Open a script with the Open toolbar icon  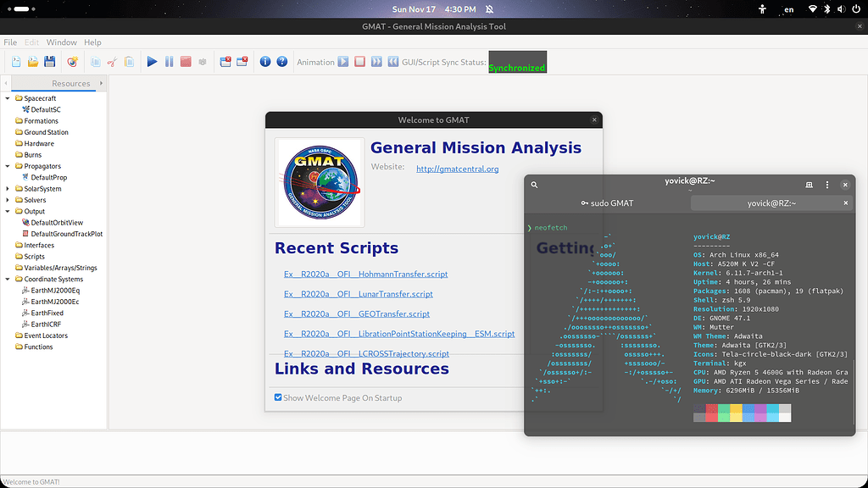tap(32, 61)
